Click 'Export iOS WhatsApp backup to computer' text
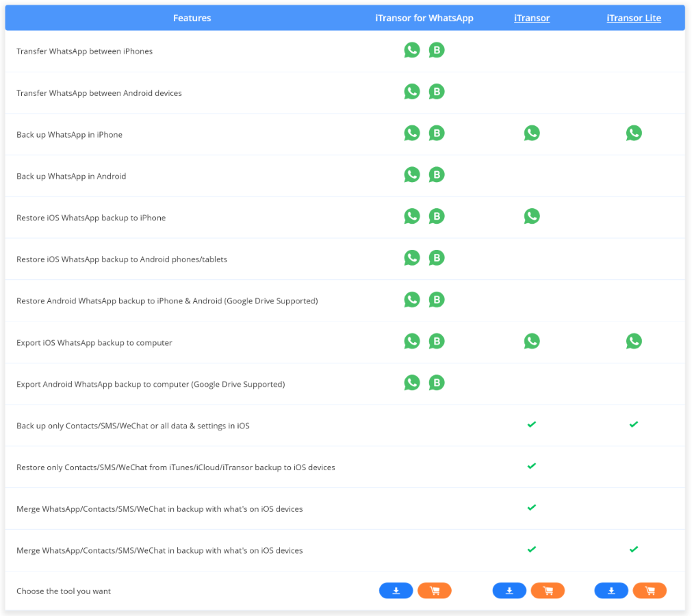Screen dimensions: 694x616 click(94, 342)
